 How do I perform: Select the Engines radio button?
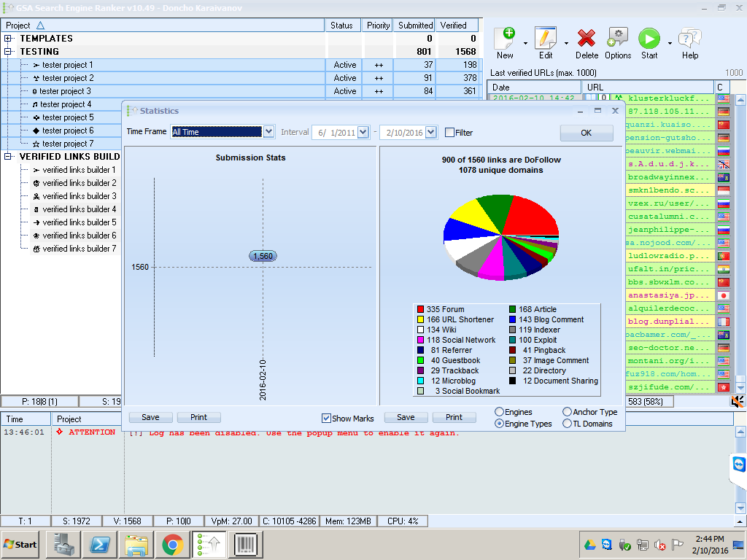click(499, 412)
